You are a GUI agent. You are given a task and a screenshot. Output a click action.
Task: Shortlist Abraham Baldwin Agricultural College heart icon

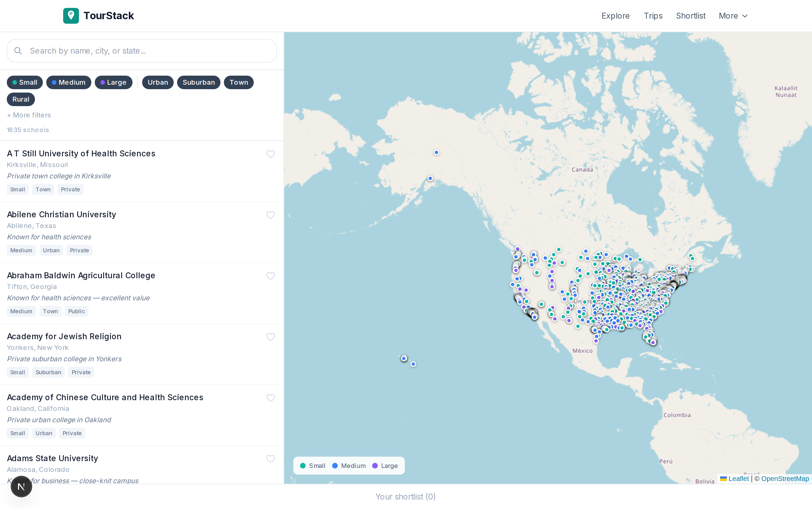tap(270, 276)
